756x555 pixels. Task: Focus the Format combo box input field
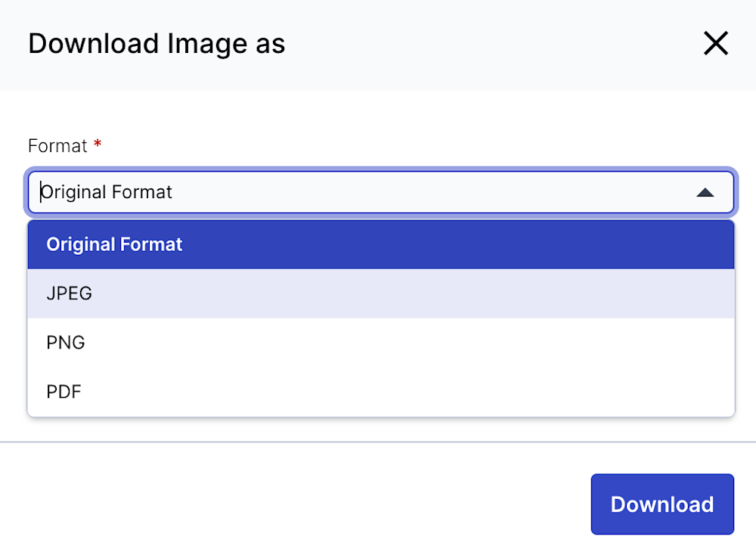tap(381, 192)
